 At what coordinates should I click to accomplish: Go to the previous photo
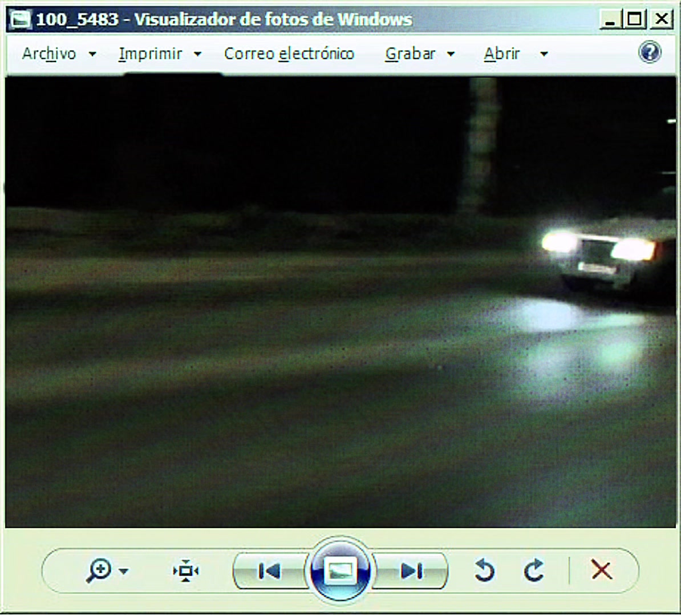pyautogui.click(x=269, y=571)
